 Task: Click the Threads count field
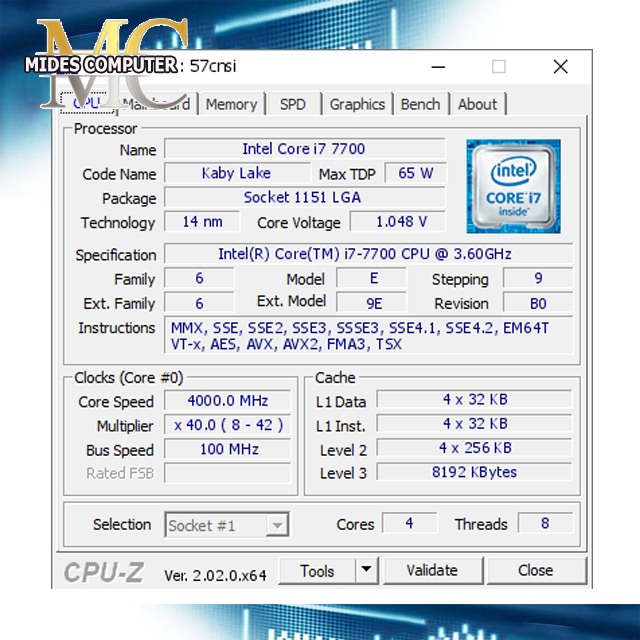point(545,523)
